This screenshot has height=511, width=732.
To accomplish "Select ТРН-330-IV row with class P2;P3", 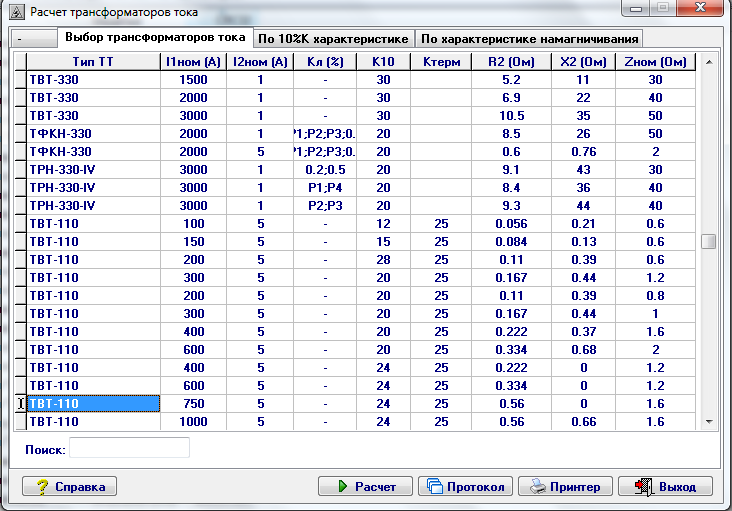I will point(355,206).
